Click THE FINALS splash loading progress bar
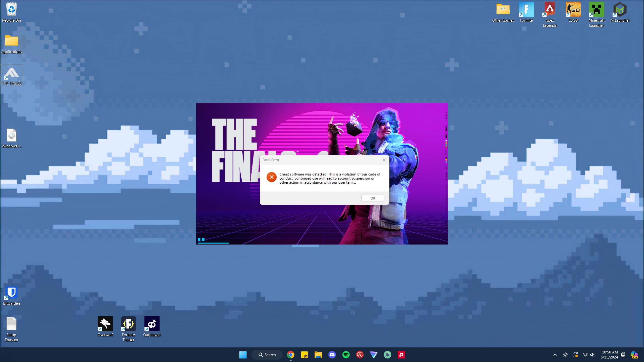644x362 pixels. [x=213, y=243]
